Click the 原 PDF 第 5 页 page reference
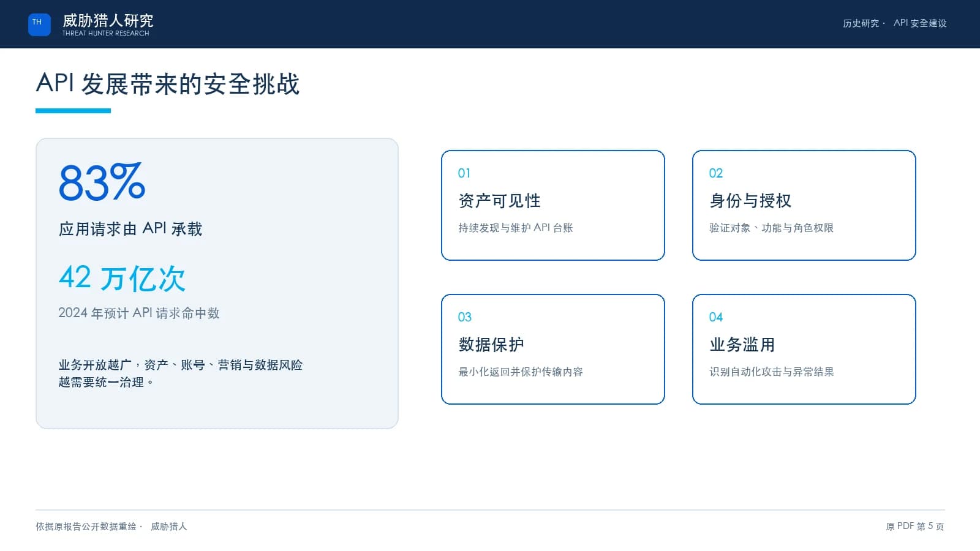Image resolution: width=980 pixels, height=551 pixels. tap(915, 527)
